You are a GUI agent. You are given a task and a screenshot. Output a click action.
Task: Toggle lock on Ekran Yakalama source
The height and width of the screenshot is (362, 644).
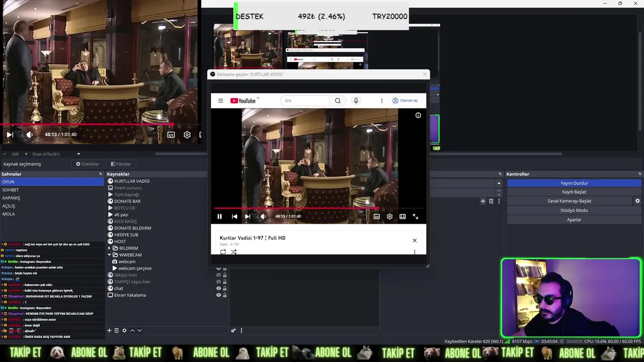224,295
